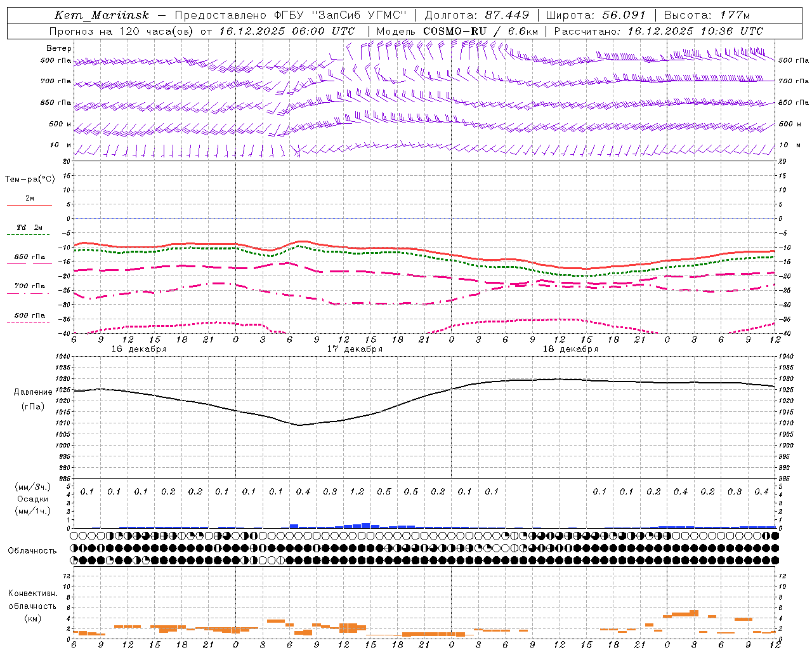Click the 1.2 precipitation value

pos(357,492)
